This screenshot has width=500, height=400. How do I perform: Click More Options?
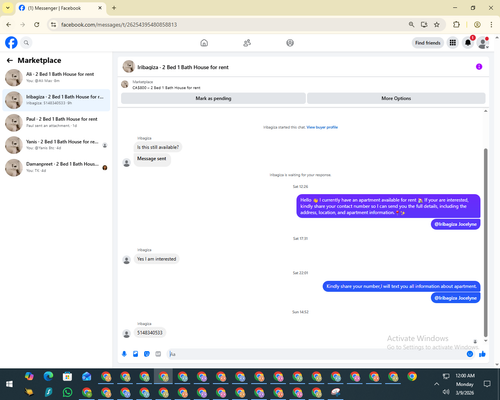click(x=396, y=98)
